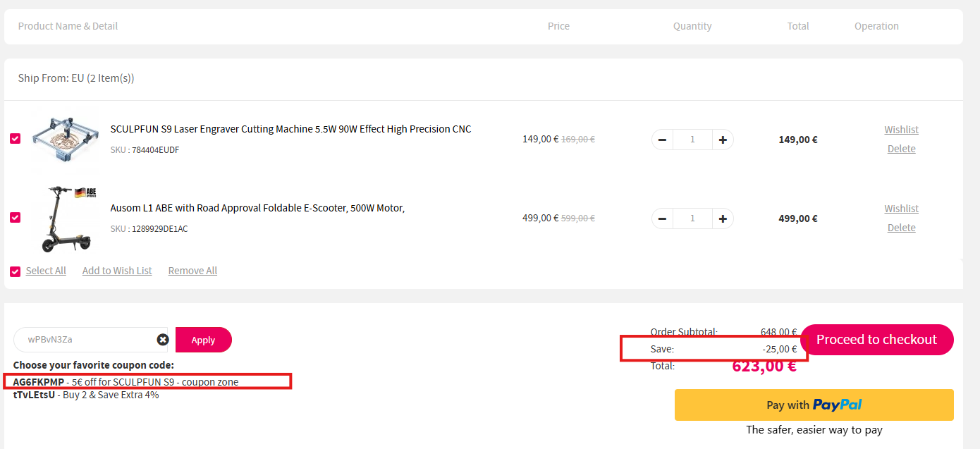Viewport: 980px width, 449px height.
Task: Click Add to Wish List link
Action: pyautogui.click(x=117, y=271)
